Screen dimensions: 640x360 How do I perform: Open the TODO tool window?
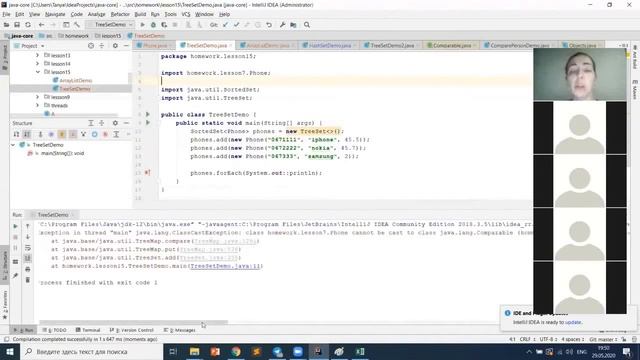55,330
